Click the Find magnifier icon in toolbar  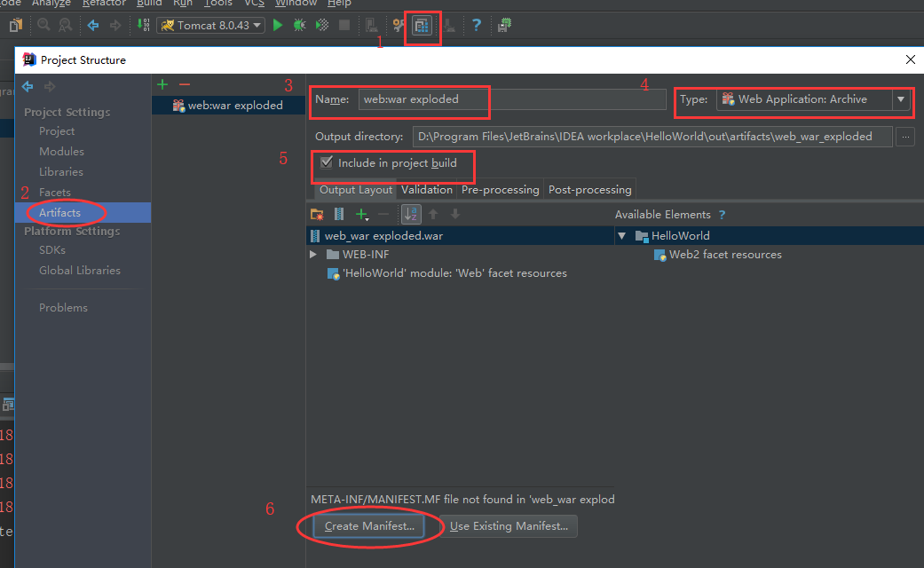pos(43,25)
